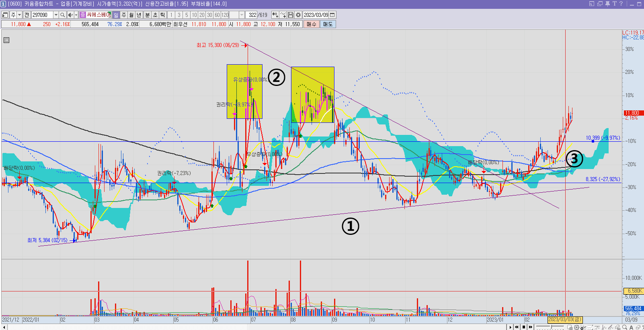Adjust the zoom slider in bottom bar
The image size is (644, 330).
[551, 327]
